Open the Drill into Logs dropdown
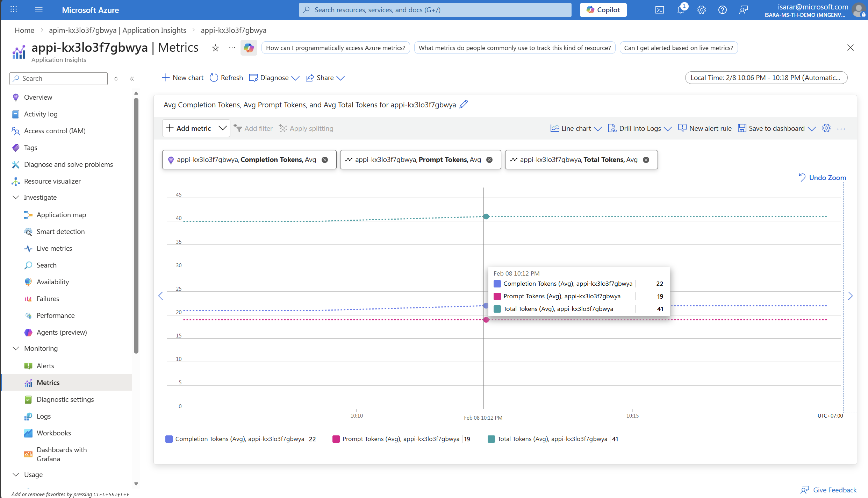Viewport: 868px width, 498px height. (640, 128)
